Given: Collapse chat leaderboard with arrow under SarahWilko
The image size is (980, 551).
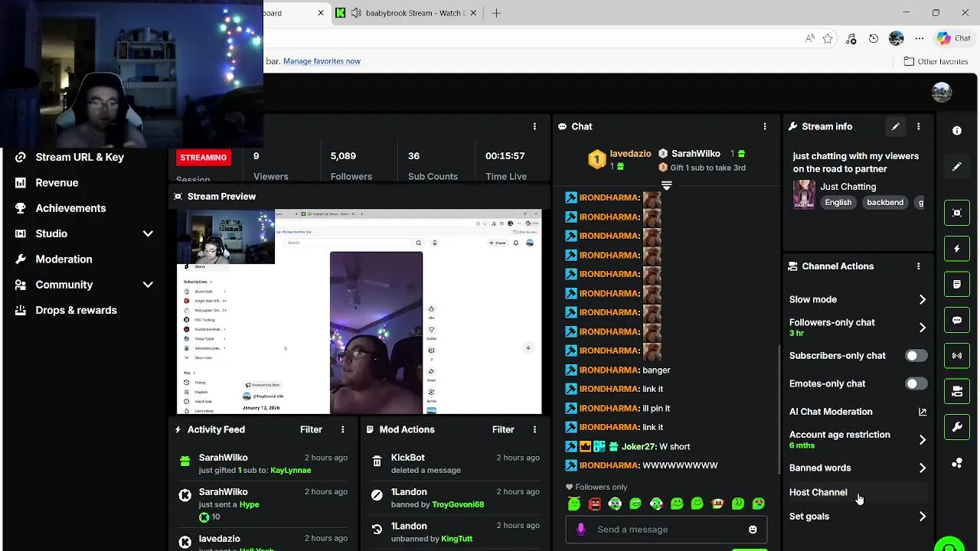Looking at the screenshot, I should (x=666, y=185).
